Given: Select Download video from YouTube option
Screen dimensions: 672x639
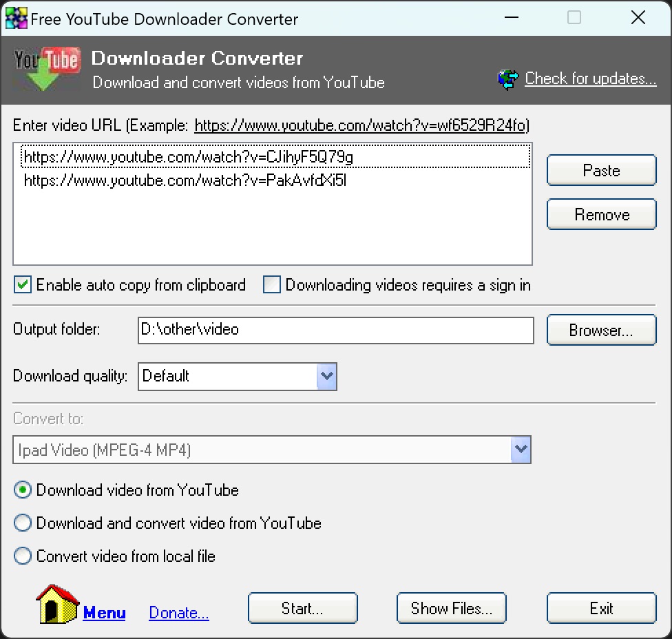Looking at the screenshot, I should click(23, 490).
